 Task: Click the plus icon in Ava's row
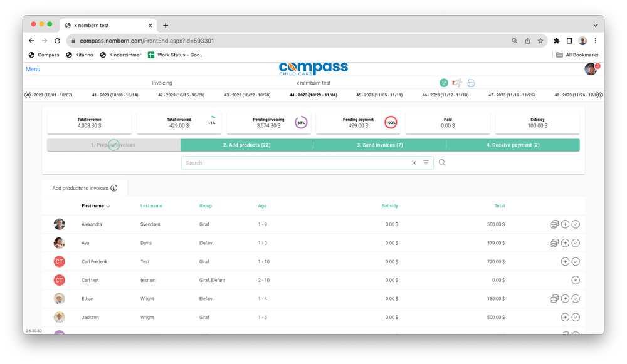565,243
